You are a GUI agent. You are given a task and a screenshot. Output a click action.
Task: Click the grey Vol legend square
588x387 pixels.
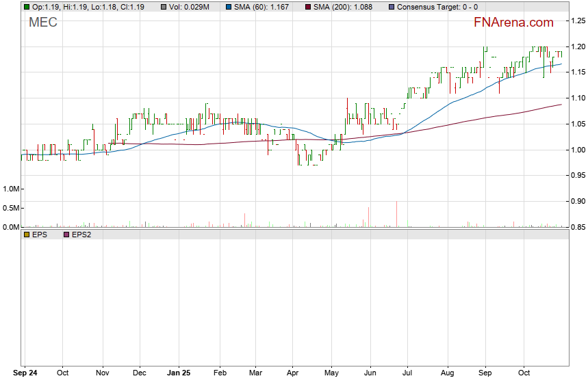point(166,7)
